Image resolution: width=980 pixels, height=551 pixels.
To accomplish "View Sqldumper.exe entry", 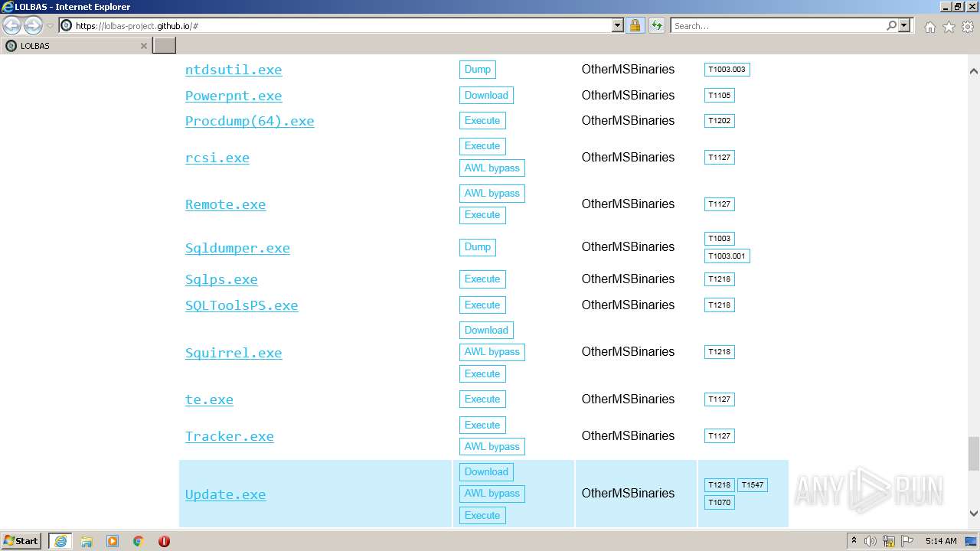I will pos(237,248).
